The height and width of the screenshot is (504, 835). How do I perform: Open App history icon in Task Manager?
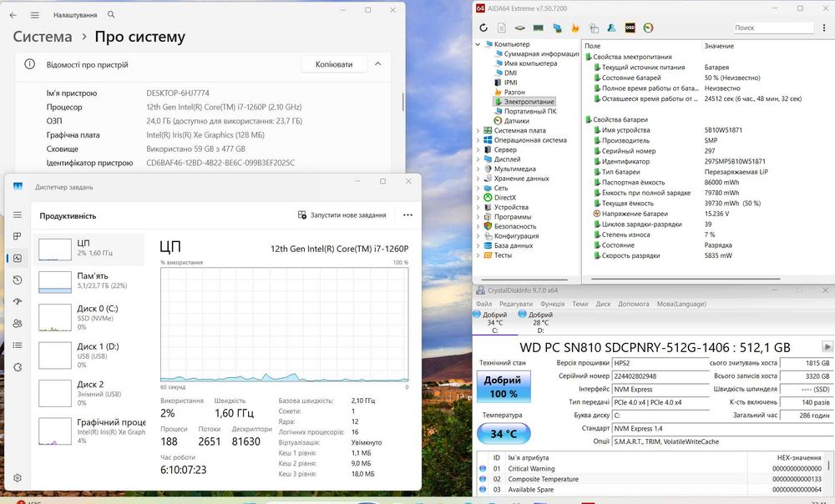[18, 280]
